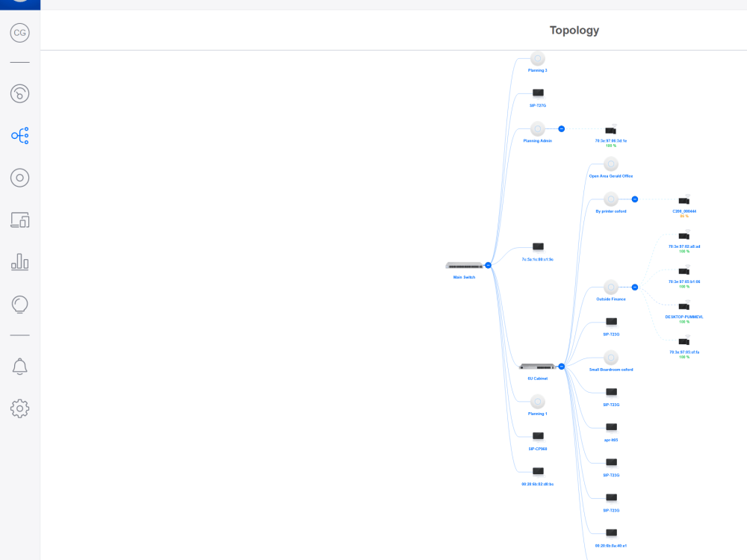Open the Statistics bar chart icon
Image resolution: width=747 pixels, height=560 pixels.
click(x=19, y=262)
